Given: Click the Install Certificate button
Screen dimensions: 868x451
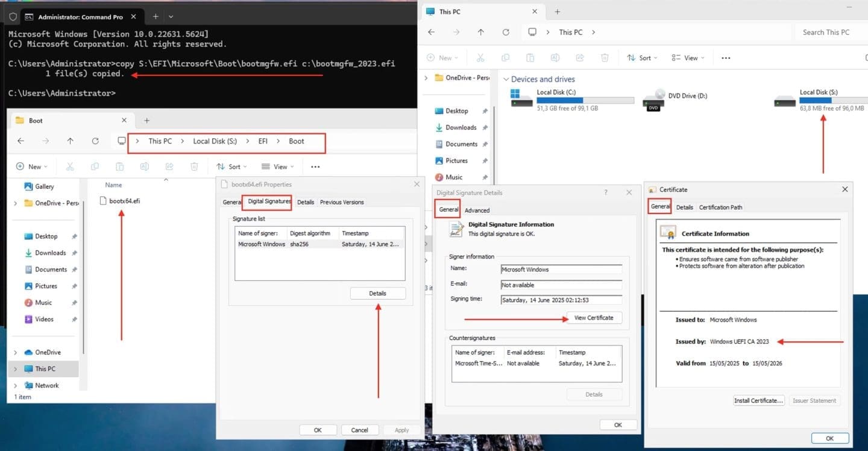Looking at the screenshot, I should click(x=758, y=400).
